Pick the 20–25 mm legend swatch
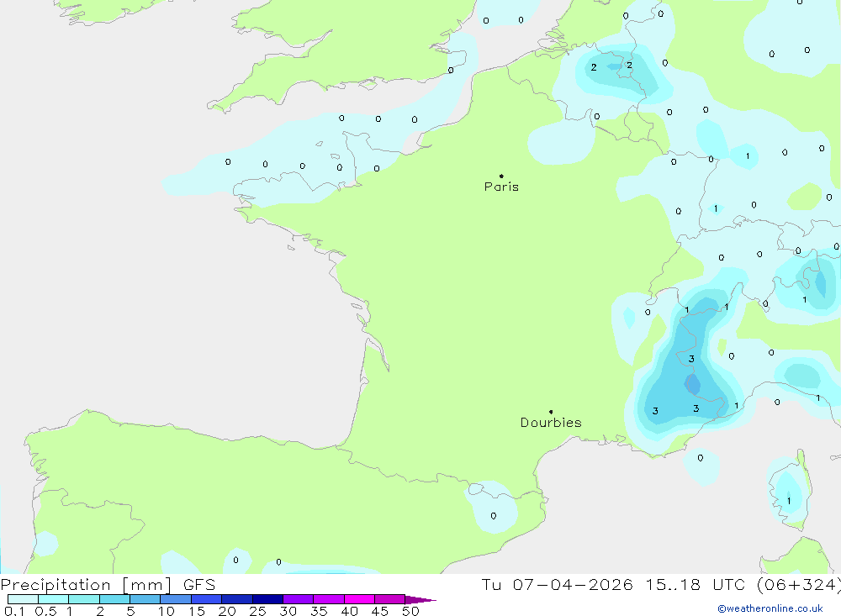This screenshot has width=841, height=616. pos(237,599)
